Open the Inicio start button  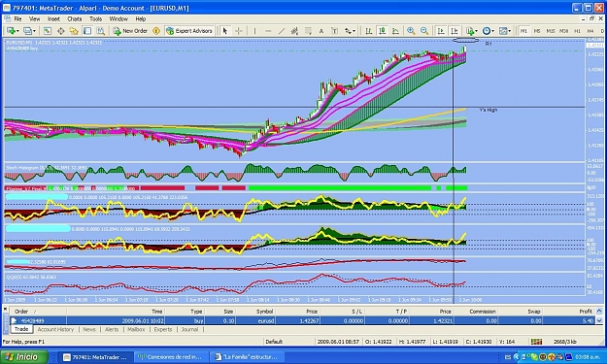click(23, 356)
